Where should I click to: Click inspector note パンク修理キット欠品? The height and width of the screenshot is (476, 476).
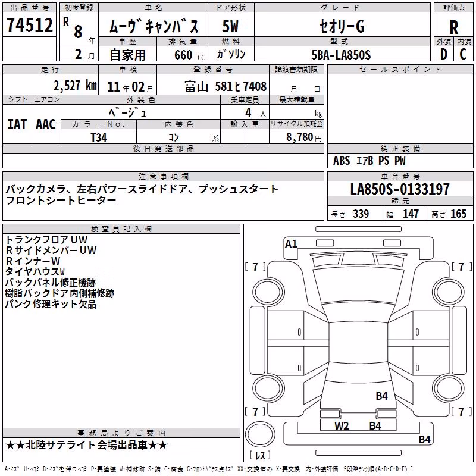pyautogui.click(x=51, y=304)
